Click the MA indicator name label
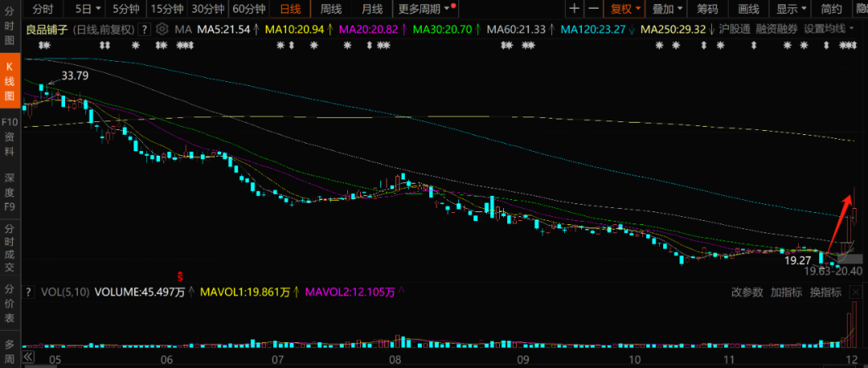868x368 pixels. point(182,30)
